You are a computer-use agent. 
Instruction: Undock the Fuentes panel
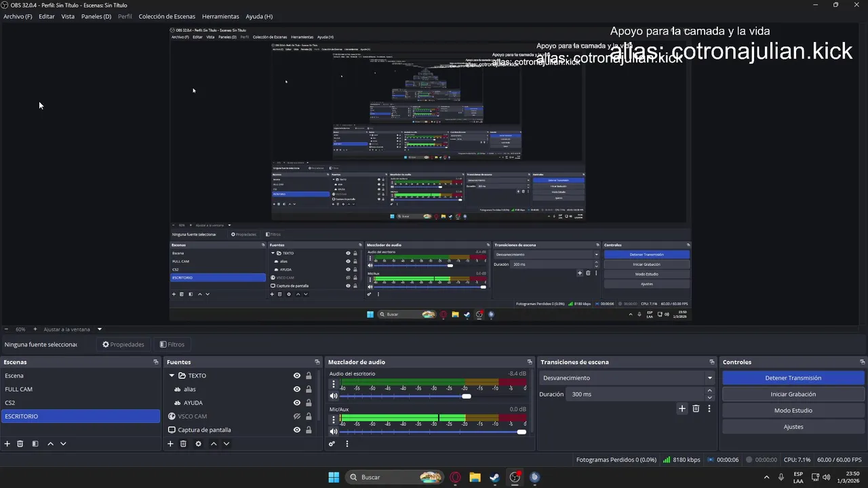(317, 362)
